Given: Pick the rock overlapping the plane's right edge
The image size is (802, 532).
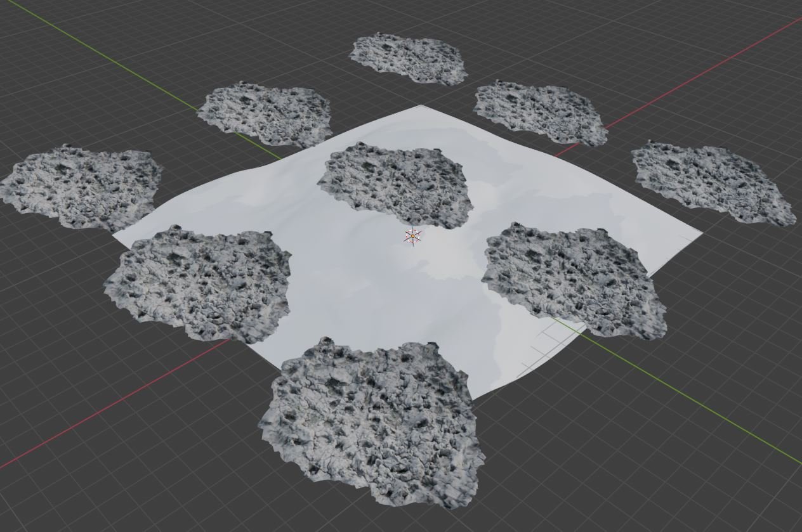Looking at the screenshot, I should click(574, 280).
